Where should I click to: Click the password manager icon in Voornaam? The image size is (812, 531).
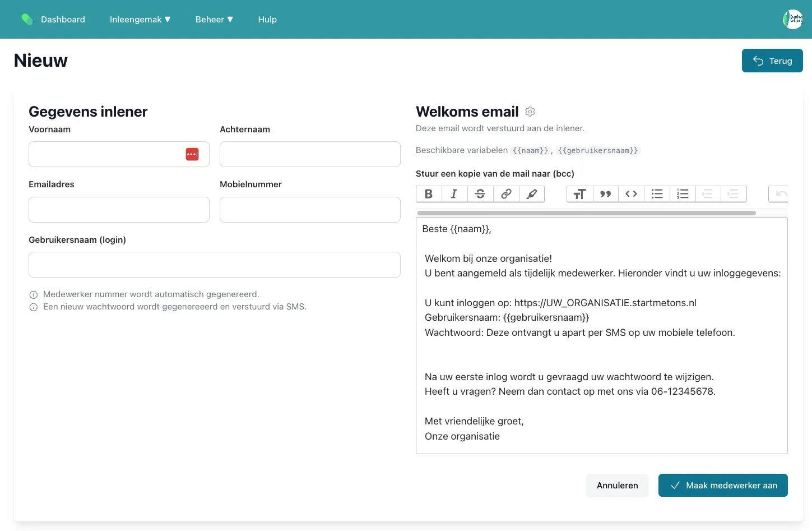192,154
